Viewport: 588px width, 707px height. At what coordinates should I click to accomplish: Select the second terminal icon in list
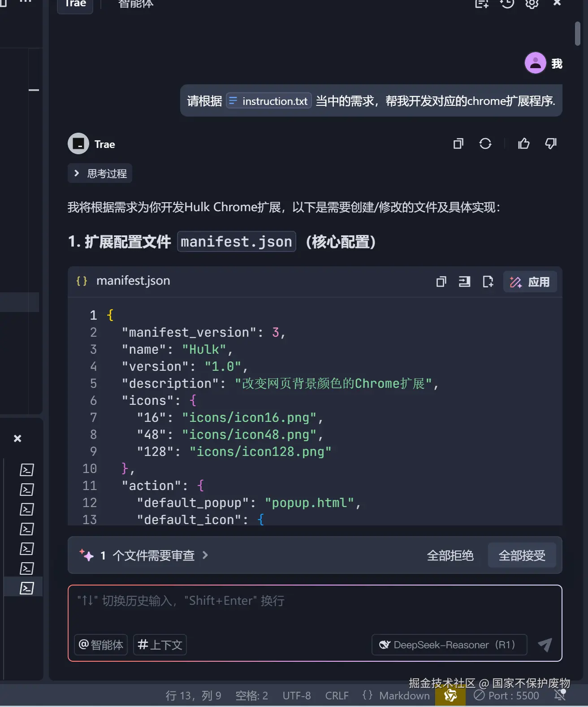click(27, 490)
